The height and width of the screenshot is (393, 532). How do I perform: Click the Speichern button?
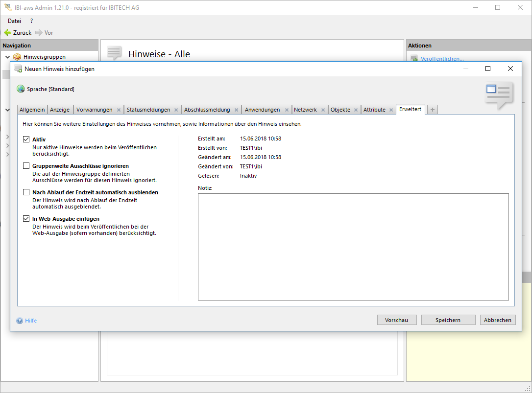pyautogui.click(x=448, y=320)
